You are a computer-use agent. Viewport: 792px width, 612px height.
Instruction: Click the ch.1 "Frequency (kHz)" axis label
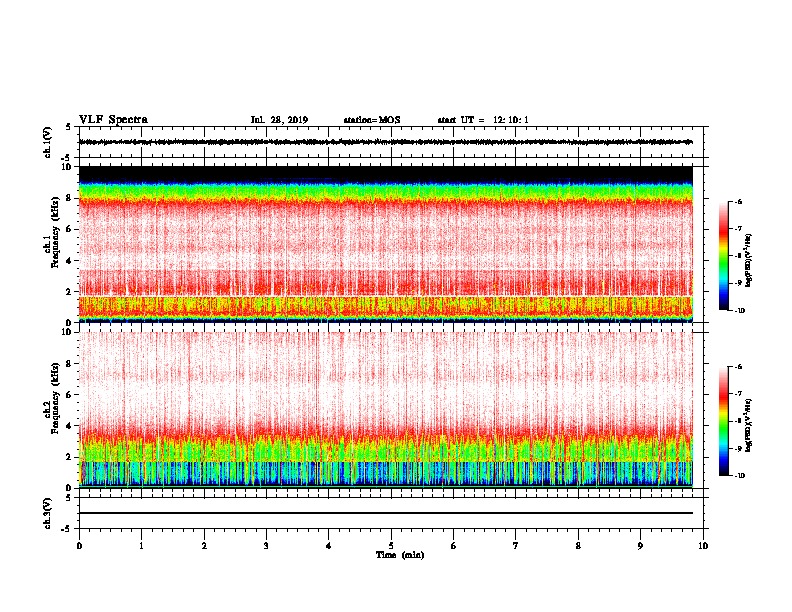pos(55,232)
